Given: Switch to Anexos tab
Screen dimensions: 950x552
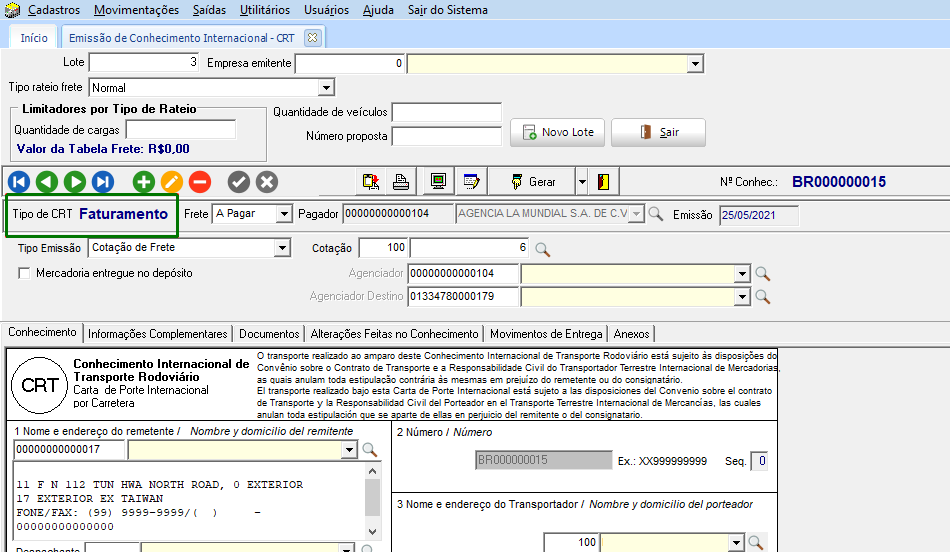Looking at the screenshot, I should [x=631, y=334].
